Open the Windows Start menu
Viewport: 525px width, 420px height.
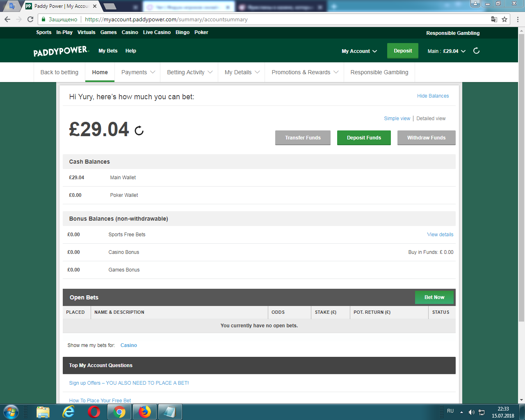point(11,411)
